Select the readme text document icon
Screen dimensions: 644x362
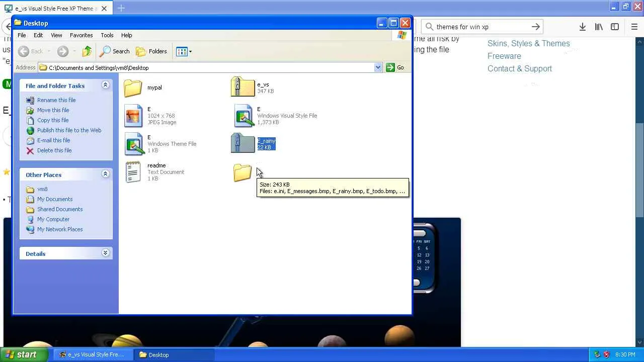click(x=133, y=172)
